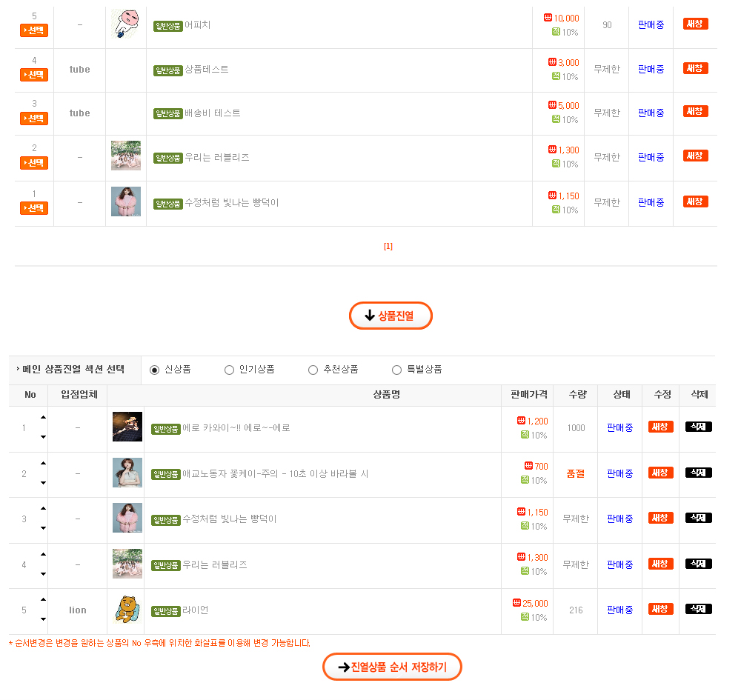Viewport: 741px width, 700px height.
Task: Delete 라이언 from the display list
Action: click(698, 609)
